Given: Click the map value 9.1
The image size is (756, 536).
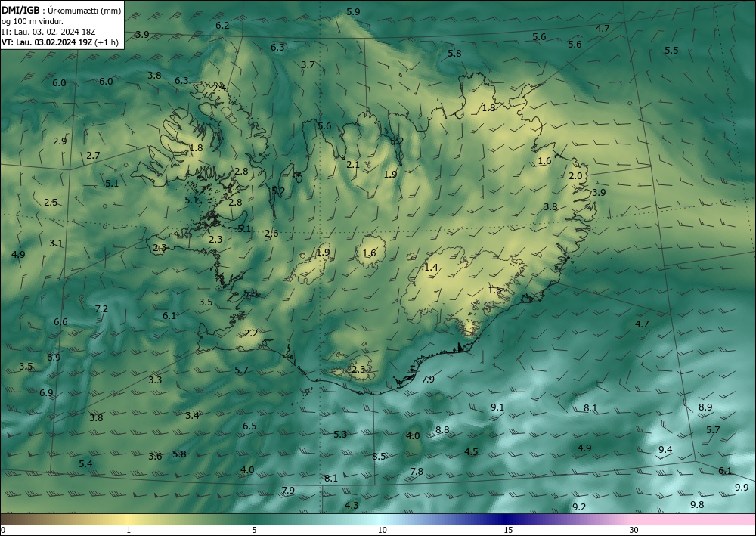Looking at the screenshot, I should 497,407.
